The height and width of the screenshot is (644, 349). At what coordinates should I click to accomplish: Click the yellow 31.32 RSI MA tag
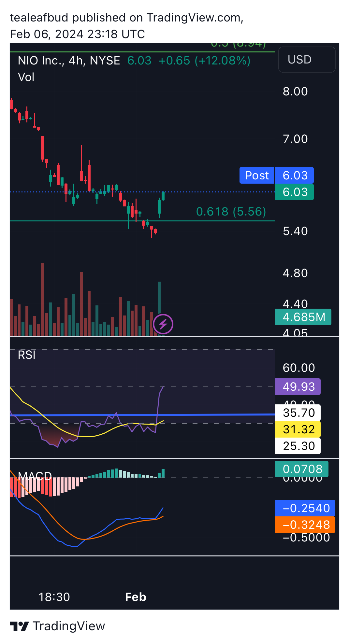[x=298, y=429]
